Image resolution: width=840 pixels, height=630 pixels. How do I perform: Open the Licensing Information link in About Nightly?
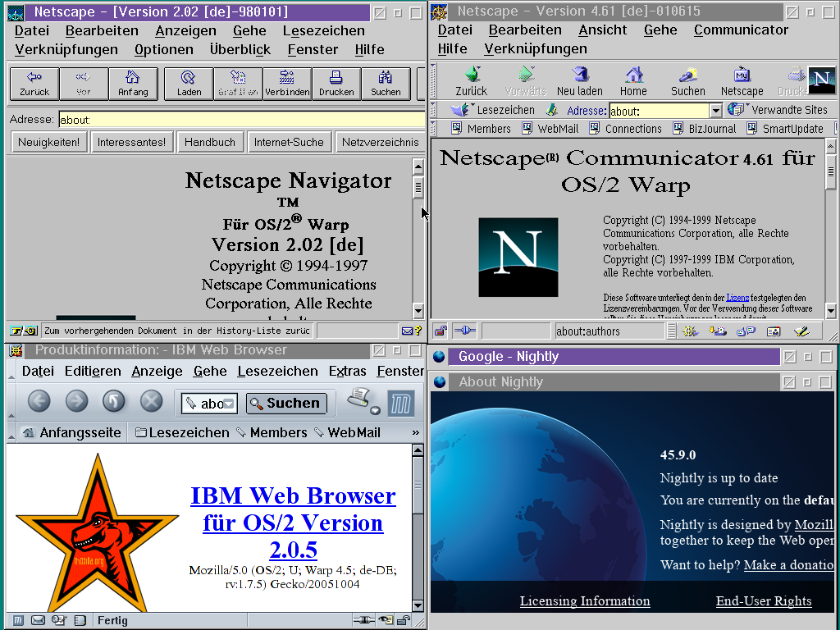(585, 601)
